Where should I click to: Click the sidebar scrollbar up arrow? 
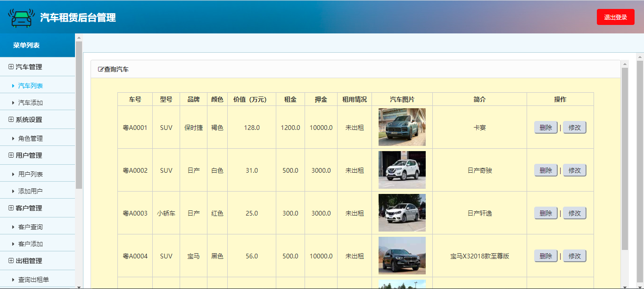coord(79,37)
